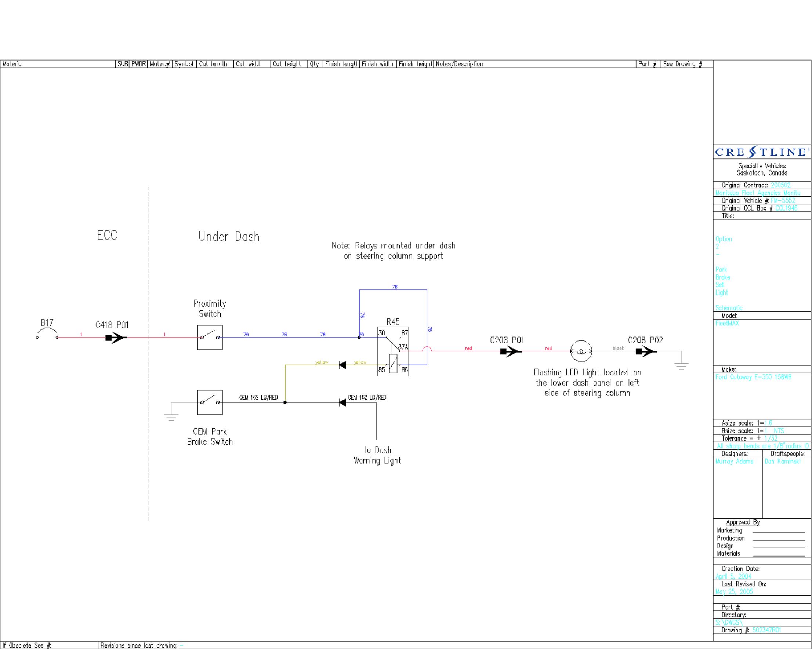This screenshot has height=649, width=812.
Task: Click the 'to Dash Warning Light' label
Action: click(x=377, y=455)
